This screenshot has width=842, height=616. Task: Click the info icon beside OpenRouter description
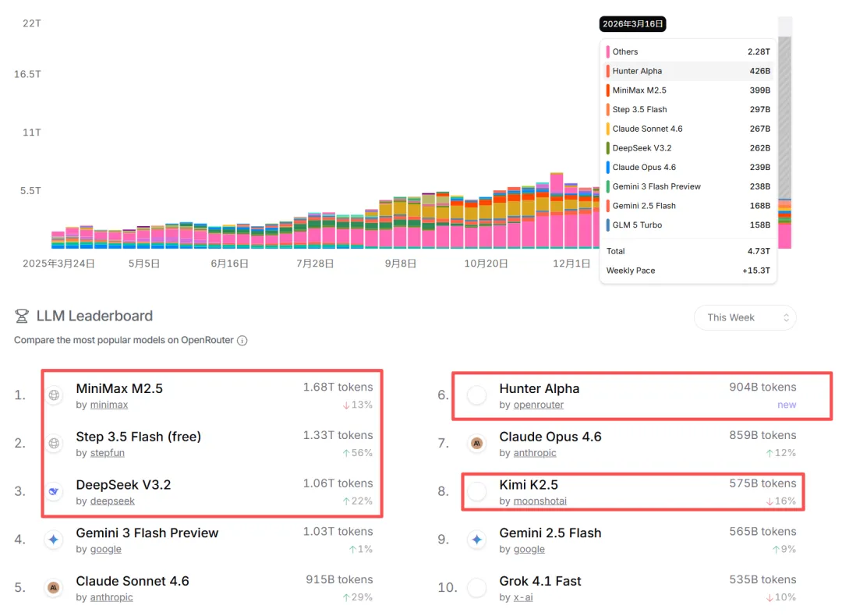point(242,341)
